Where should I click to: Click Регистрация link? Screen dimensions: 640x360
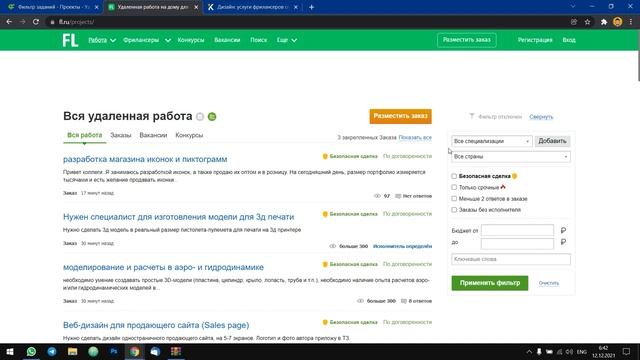[535, 40]
